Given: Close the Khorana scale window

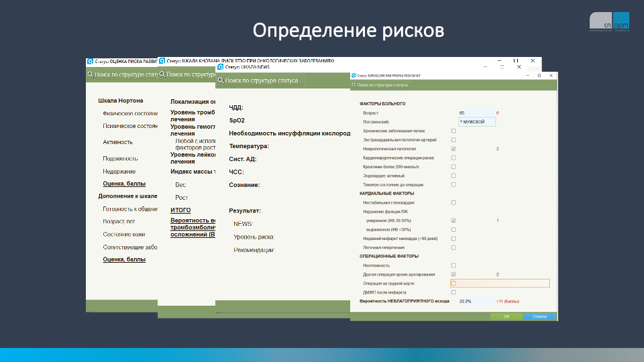Looking at the screenshot, I should click(533, 61).
